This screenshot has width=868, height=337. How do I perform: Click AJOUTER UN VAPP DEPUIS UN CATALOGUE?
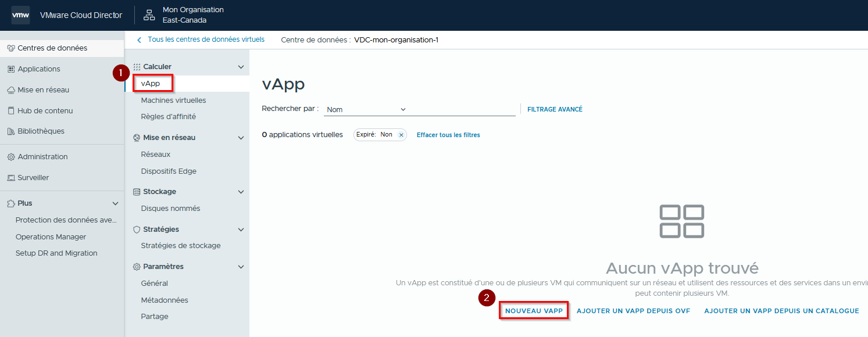[x=781, y=311]
